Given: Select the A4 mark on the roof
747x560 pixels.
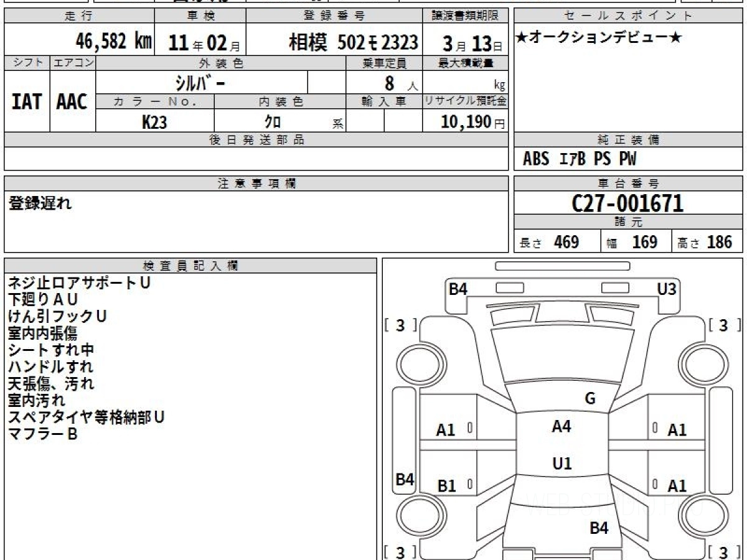Looking at the screenshot, I should [561, 426].
